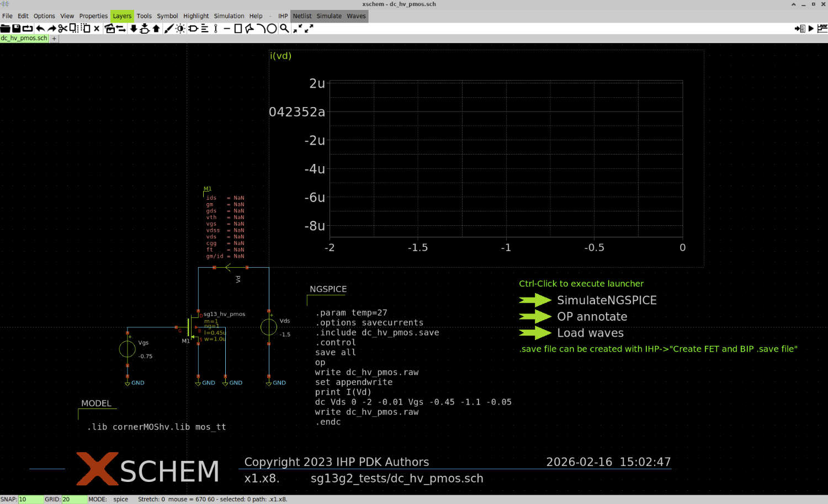This screenshot has width=828, height=504.
Task: Click the zoom full arrows icon
Action: click(309, 29)
